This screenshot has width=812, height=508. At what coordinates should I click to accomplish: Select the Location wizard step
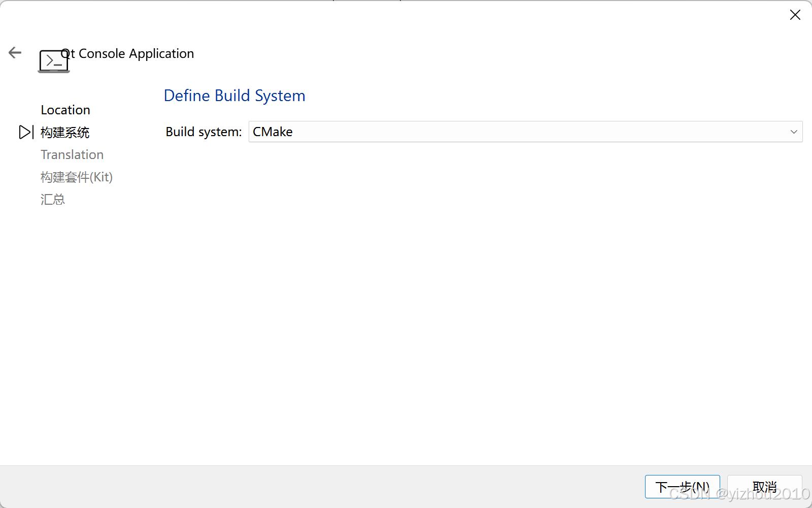pos(65,110)
